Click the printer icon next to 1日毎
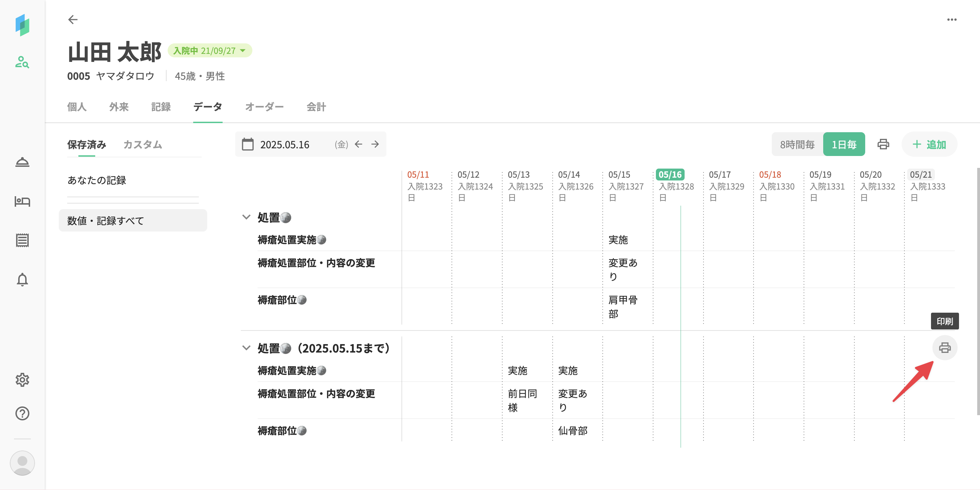The width and height of the screenshot is (980, 490). tap(883, 144)
